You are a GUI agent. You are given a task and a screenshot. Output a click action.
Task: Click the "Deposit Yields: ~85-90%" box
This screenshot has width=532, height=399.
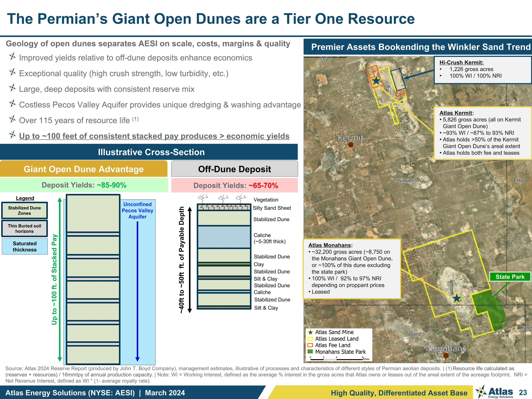click(84, 185)
